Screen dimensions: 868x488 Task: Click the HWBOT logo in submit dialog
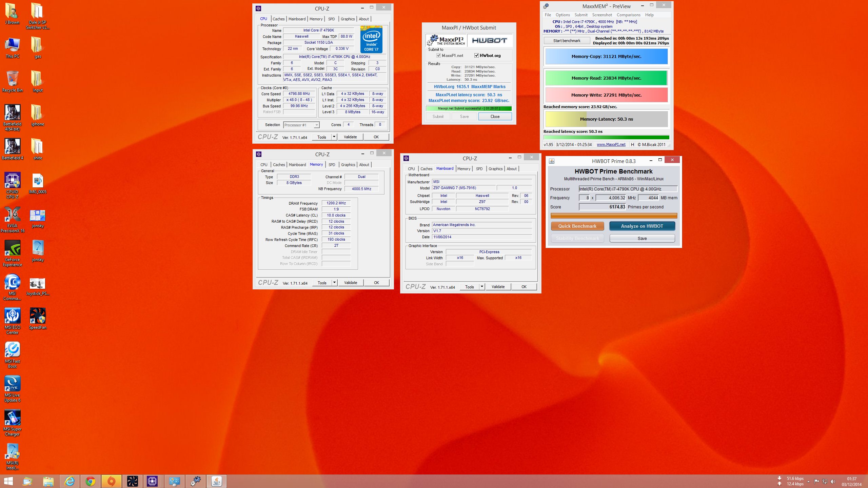[x=489, y=40]
